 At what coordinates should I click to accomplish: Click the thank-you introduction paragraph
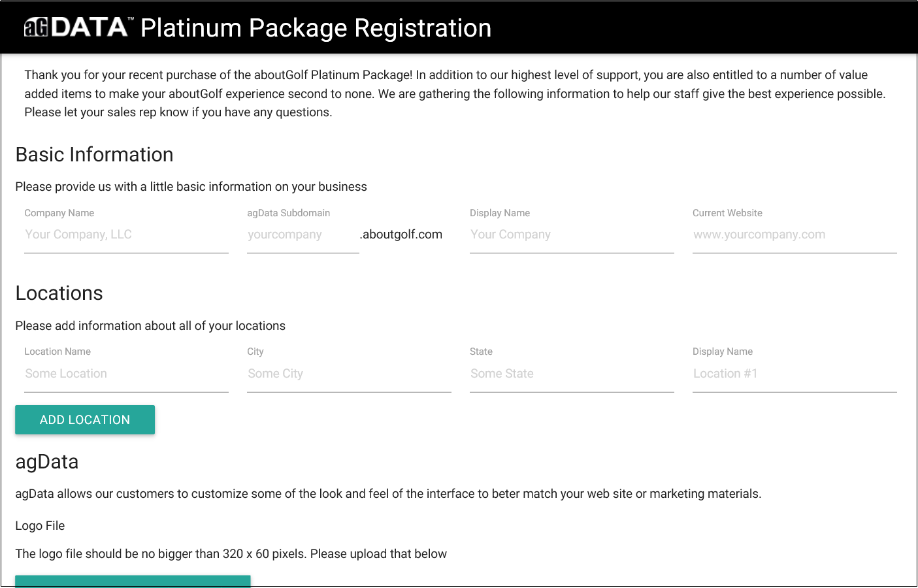(x=455, y=93)
